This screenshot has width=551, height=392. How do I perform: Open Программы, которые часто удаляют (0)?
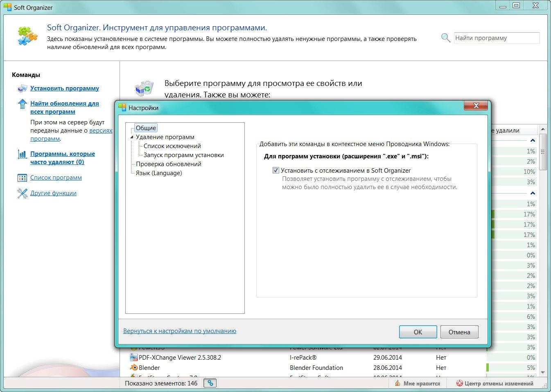[x=63, y=158]
